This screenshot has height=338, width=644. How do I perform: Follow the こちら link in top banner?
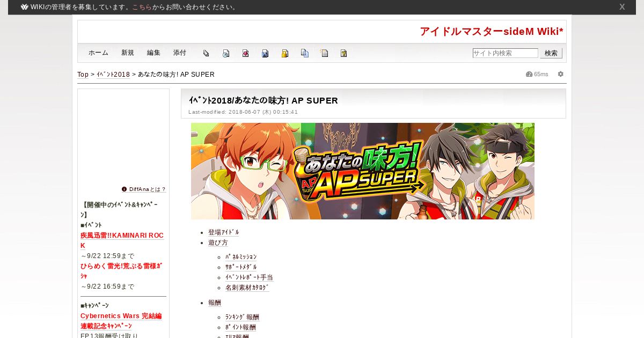(x=142, y=7)
